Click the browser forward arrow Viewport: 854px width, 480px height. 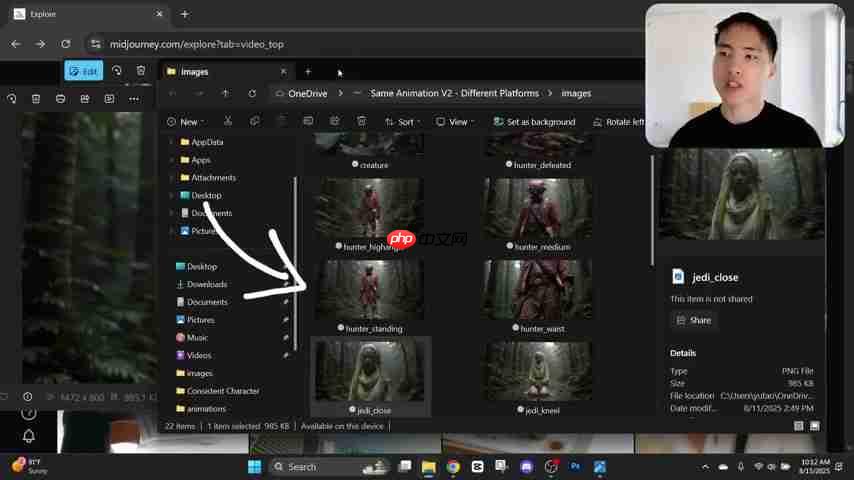(41, 44)
